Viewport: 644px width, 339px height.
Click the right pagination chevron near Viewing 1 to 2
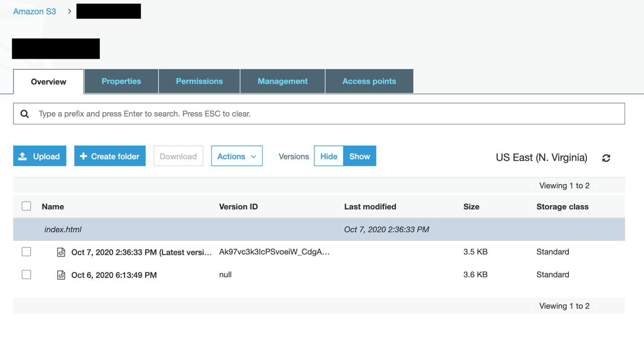click(x=597, y=185)
